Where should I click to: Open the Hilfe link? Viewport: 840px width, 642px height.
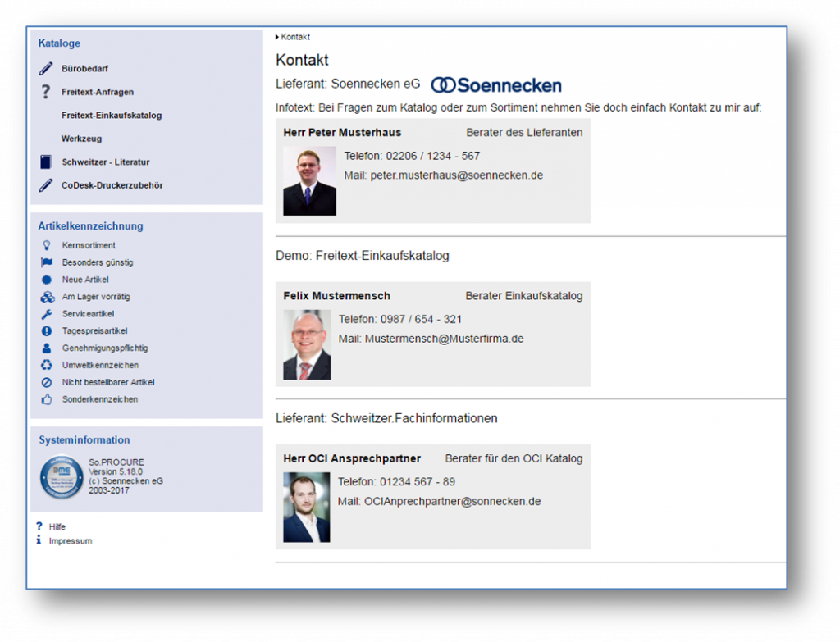(x=57, y=527)
